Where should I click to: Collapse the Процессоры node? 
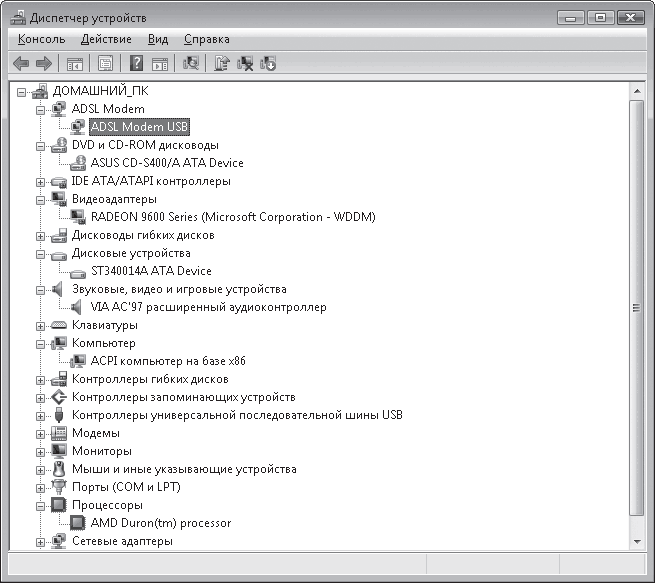(x=40, y=506)
